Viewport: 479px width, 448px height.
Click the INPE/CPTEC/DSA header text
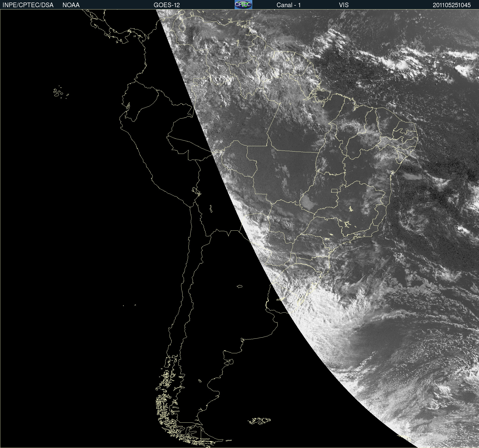[x=28, y=5]
